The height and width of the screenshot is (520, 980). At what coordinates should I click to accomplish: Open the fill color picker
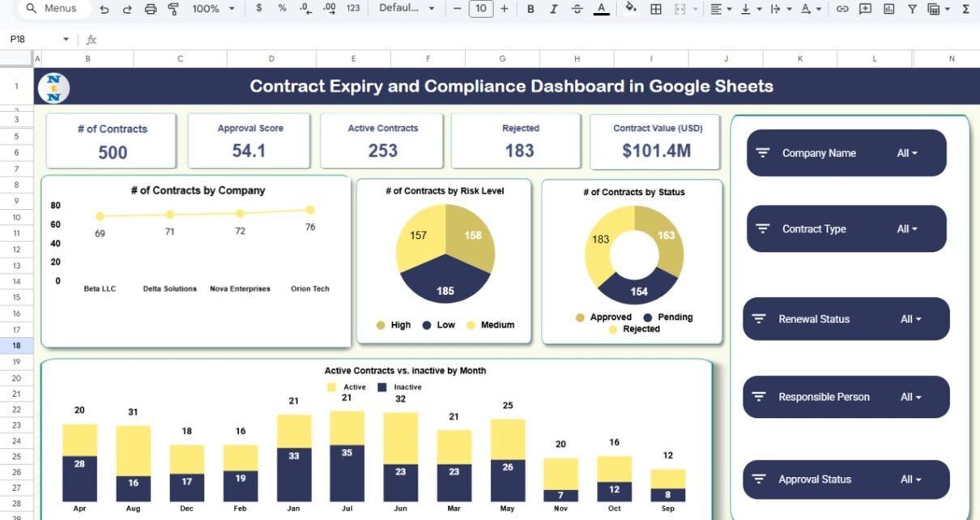pos(631,9)
